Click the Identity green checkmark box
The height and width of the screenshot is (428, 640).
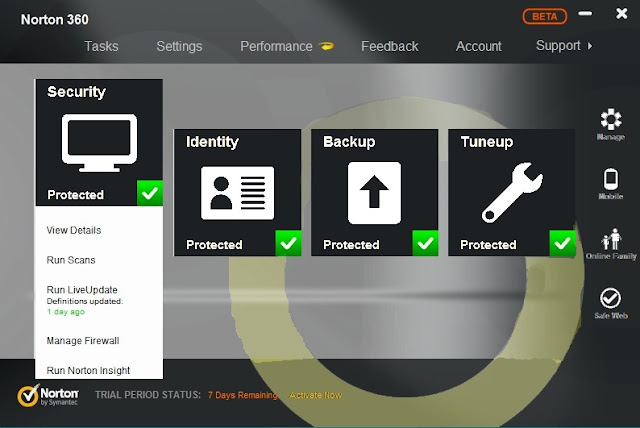pyautogui.click(x=288, y=243)
